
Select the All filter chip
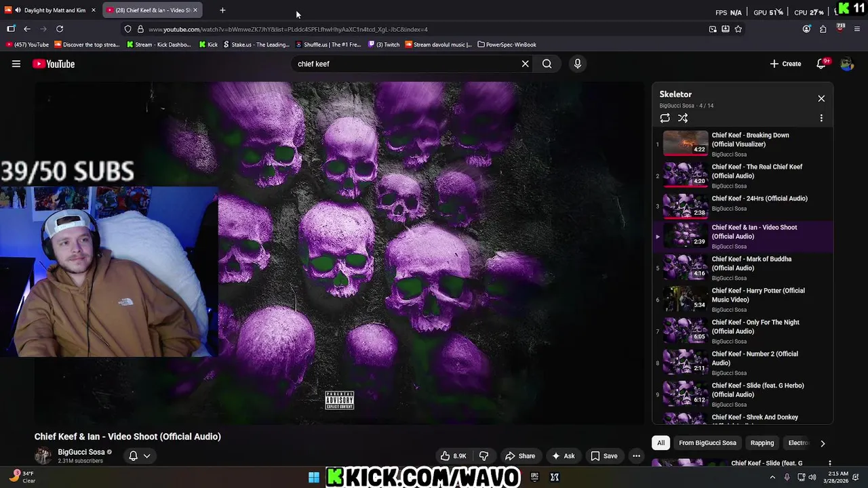(x=660, y=443)
